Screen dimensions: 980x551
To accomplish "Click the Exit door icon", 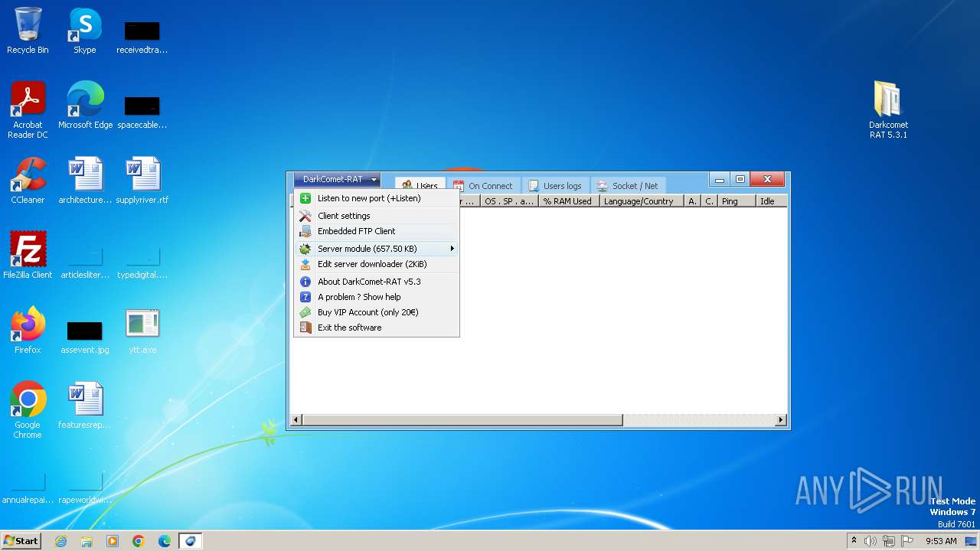I will point(305,328).
